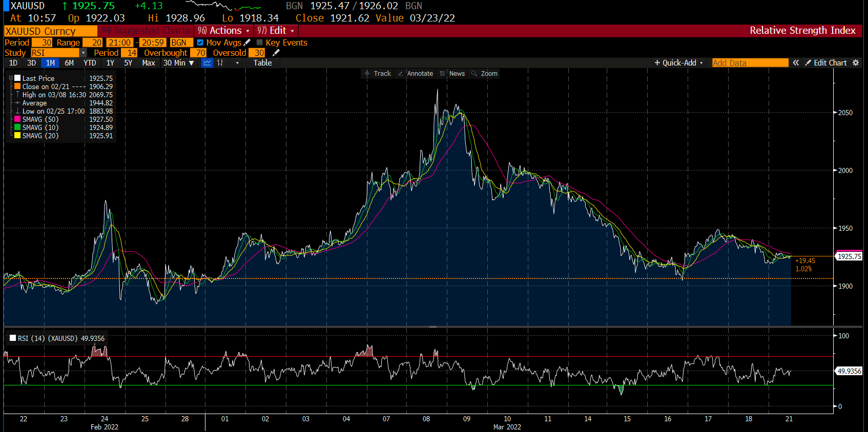The height and width of the screenshot is (432, 868).
Task: Switch to the 6M time range
Action: pyautogui.click(x=69, y=63)
